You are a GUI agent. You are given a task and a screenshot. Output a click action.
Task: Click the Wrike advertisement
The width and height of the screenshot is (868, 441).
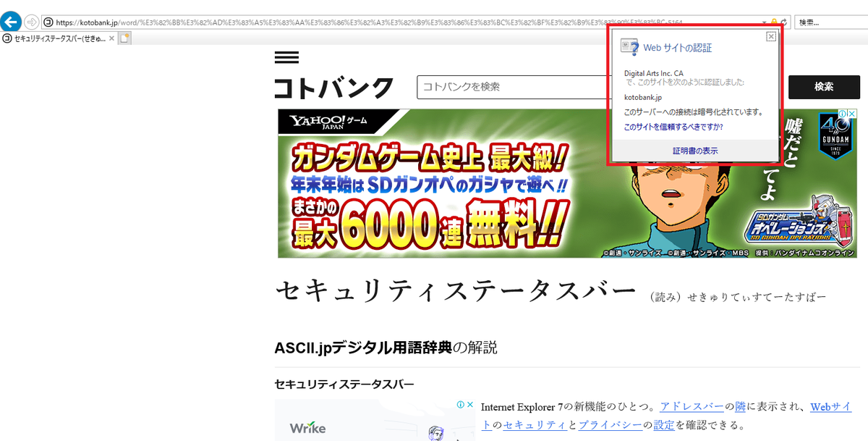click(x=375, y=421)
